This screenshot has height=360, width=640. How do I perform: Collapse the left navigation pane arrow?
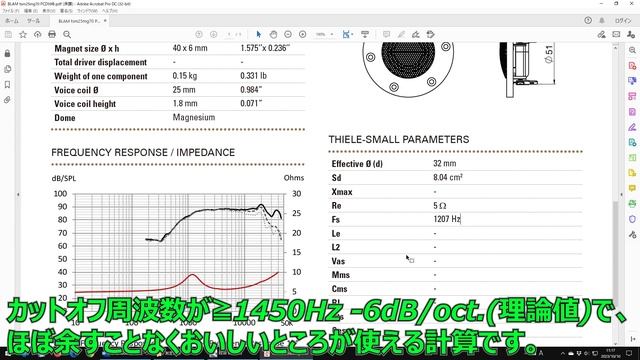point(18,195)
